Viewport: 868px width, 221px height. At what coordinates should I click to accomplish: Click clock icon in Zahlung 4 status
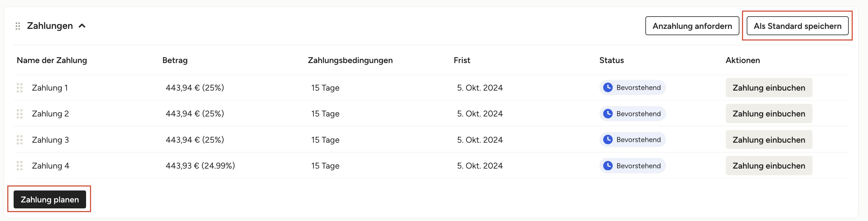[607, 166]
